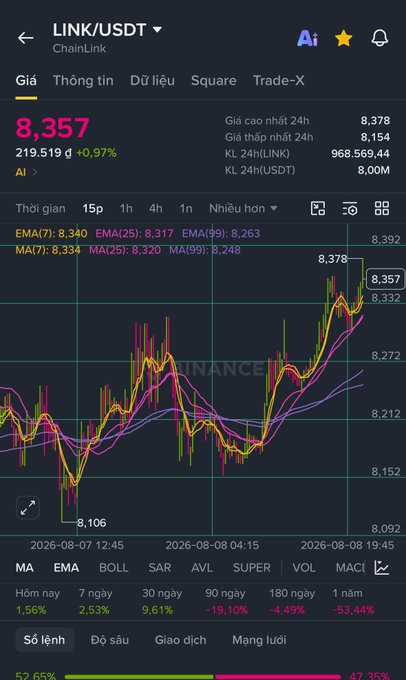Open the Square tab
The image size is (406, 680).
pyautogui.click(x=214, y=81)
